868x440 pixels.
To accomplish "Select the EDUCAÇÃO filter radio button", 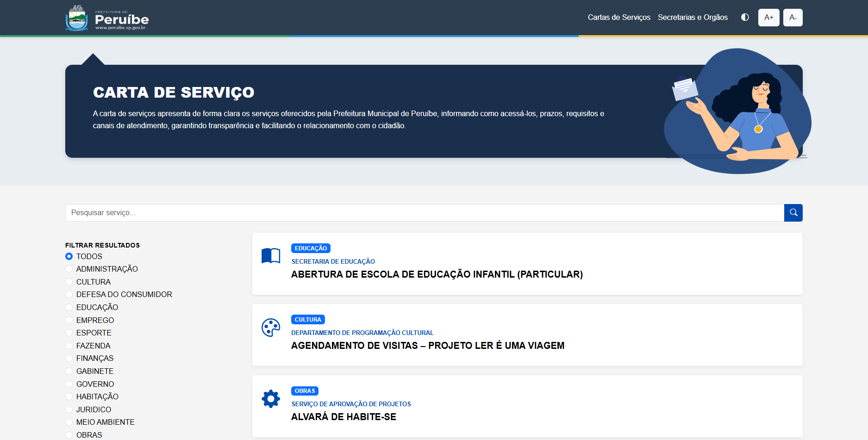I will 69,307.
